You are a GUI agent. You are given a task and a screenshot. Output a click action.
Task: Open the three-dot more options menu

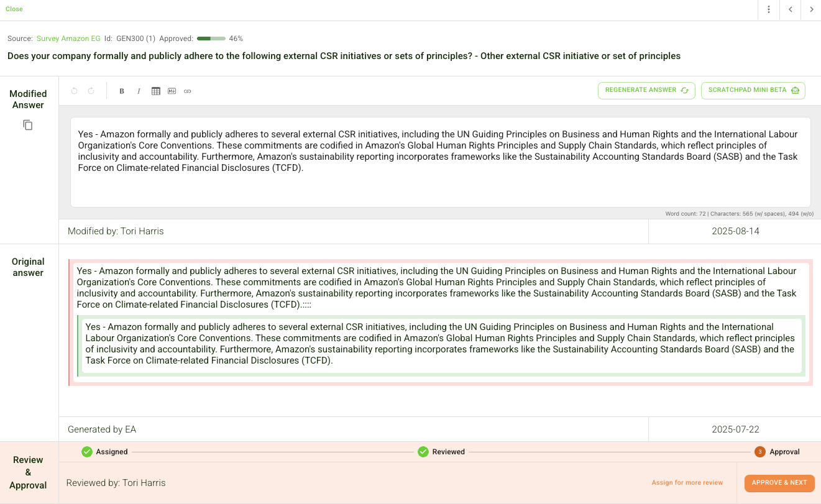point(769,9)
